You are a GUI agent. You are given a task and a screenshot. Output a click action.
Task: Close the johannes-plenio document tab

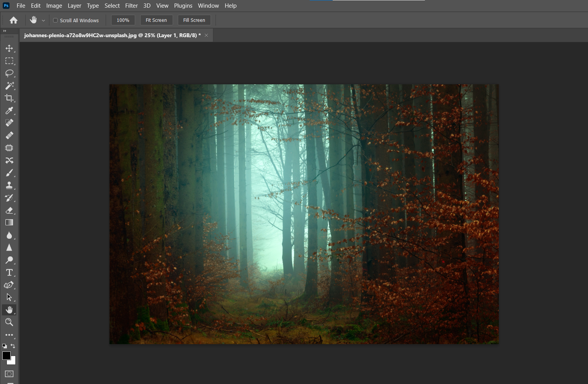point(206,35)
